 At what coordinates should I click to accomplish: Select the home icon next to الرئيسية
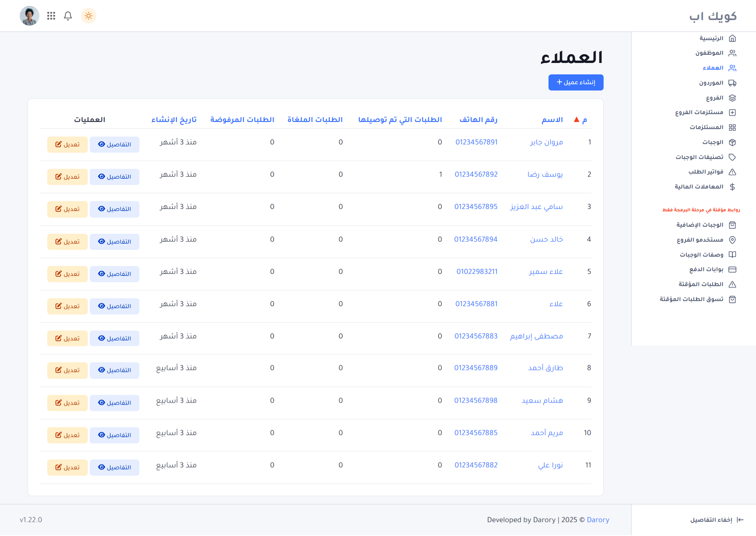pyautogui.click(x=732, y=38)
